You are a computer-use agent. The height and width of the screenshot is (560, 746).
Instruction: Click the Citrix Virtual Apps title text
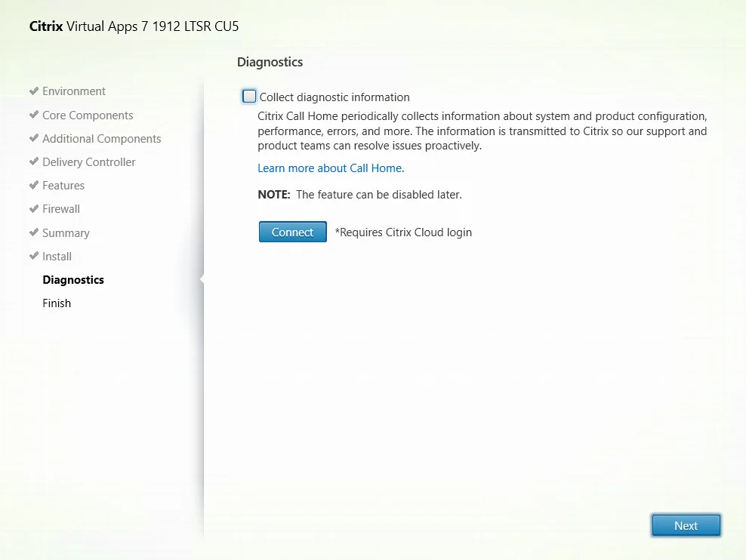(x=134, y=26)
